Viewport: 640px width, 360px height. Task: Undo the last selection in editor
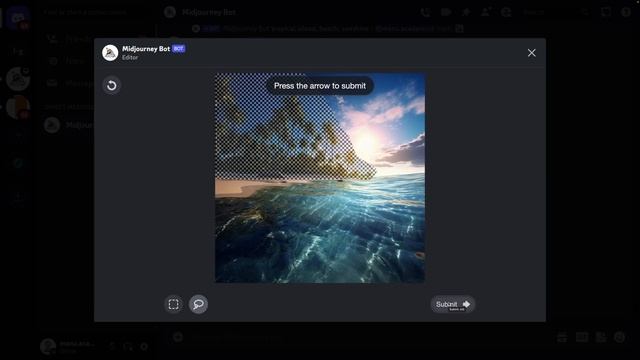pos(111,86)
